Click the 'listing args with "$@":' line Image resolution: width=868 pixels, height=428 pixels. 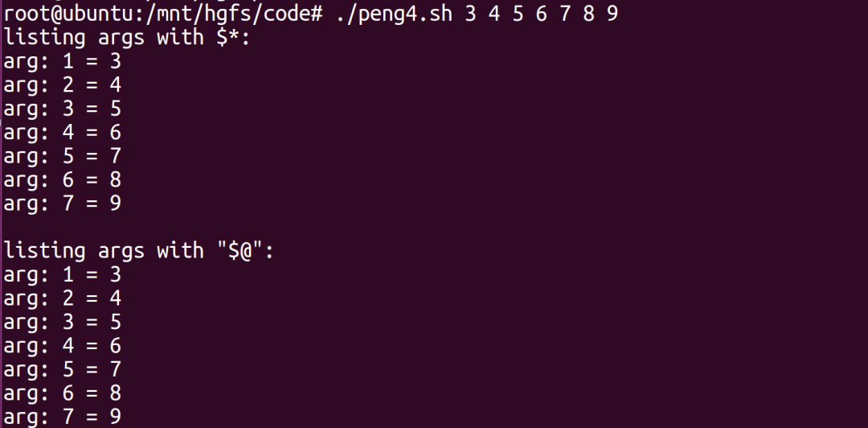pos(138,251)
